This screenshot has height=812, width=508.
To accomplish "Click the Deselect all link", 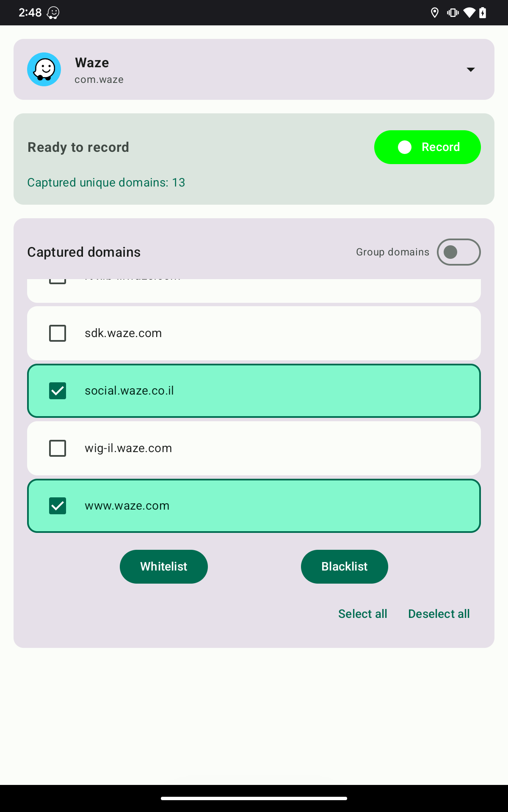I will coord(439,614).
